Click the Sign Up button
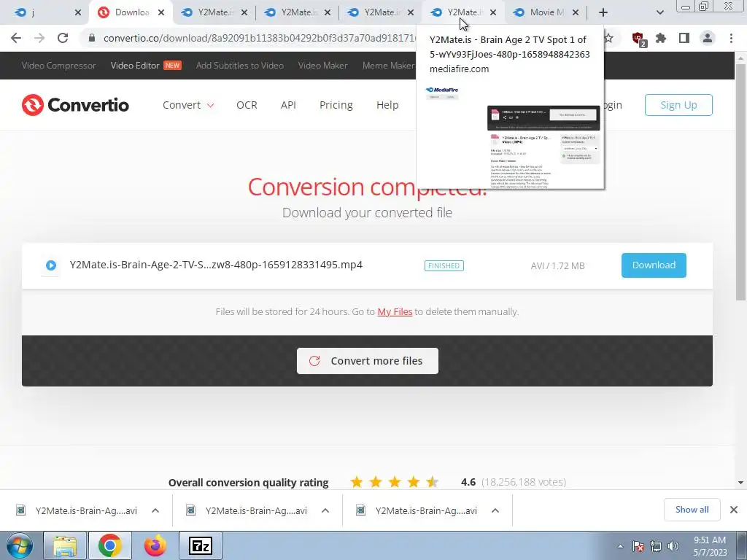 (x=678, y=105)
